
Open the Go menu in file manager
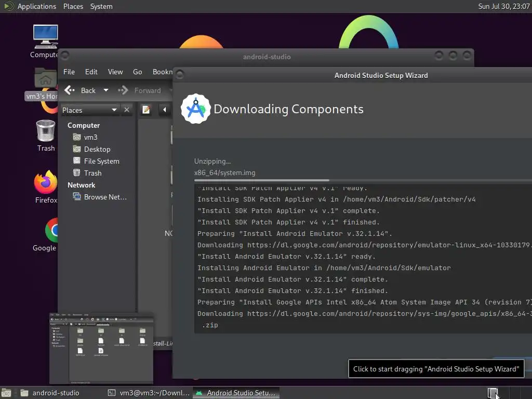point(137,72)
